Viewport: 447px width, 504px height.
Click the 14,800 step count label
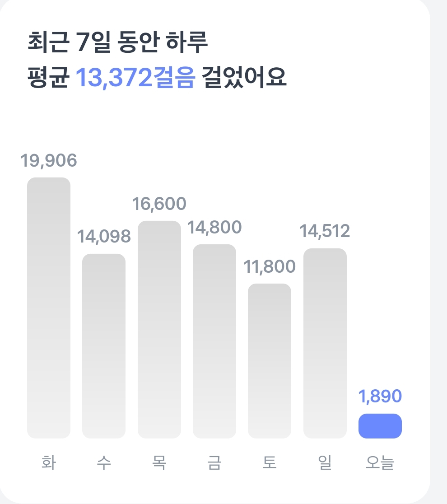point(214,227)
